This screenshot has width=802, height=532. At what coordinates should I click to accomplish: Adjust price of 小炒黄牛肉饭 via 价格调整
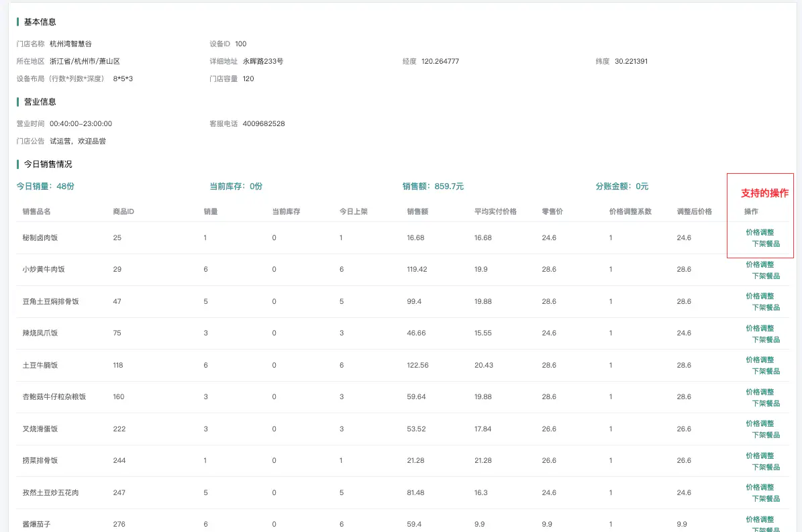pyautogui.click(x=760, y=265)
